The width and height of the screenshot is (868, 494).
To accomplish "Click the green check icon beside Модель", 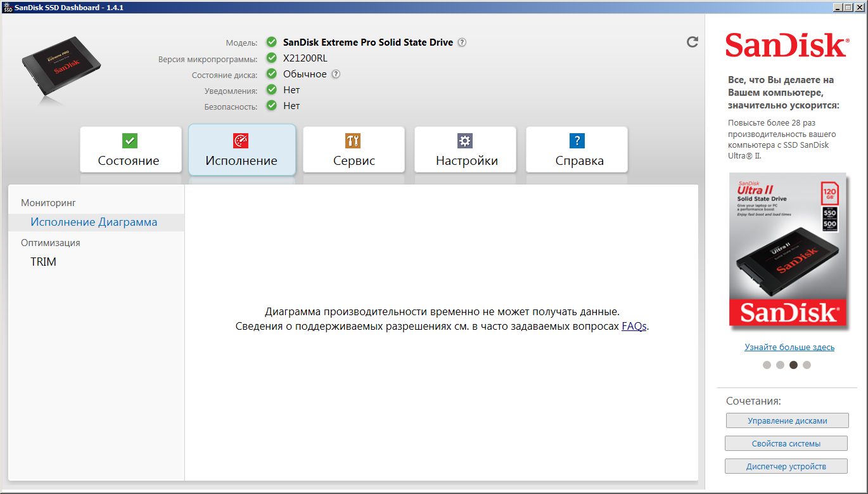I will pyautogui.click(x=272, y=42).
